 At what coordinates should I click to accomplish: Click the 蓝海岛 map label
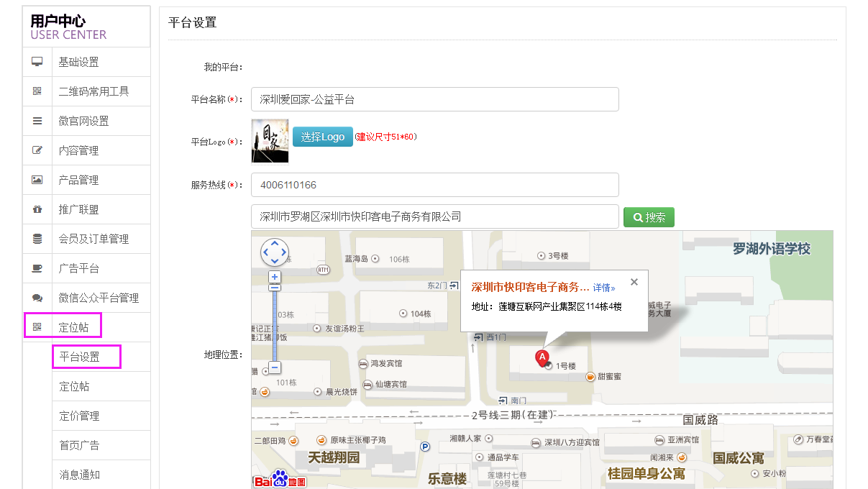click(356, 259)
